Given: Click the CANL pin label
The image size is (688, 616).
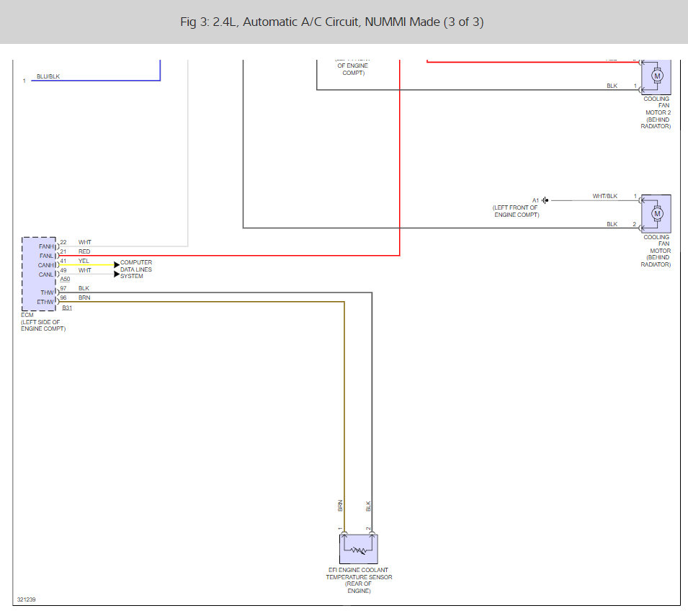Looking at the screenshot, I should pos(45,274).
